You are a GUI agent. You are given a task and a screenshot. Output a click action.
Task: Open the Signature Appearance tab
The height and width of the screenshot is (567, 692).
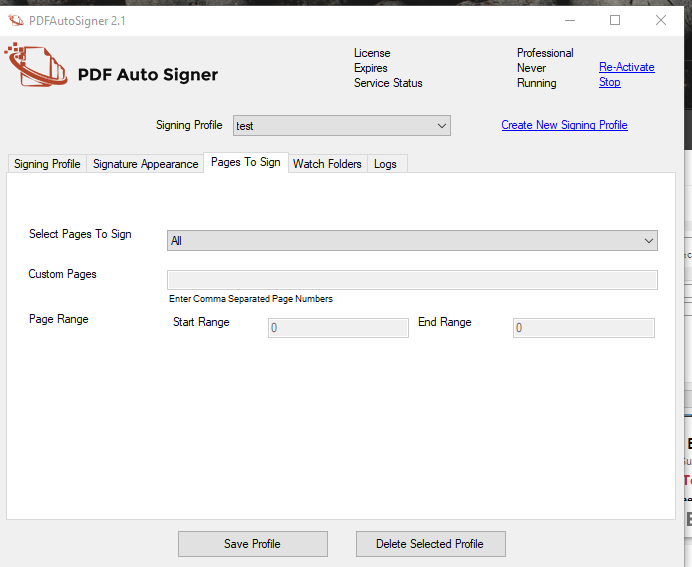[145, 164]
